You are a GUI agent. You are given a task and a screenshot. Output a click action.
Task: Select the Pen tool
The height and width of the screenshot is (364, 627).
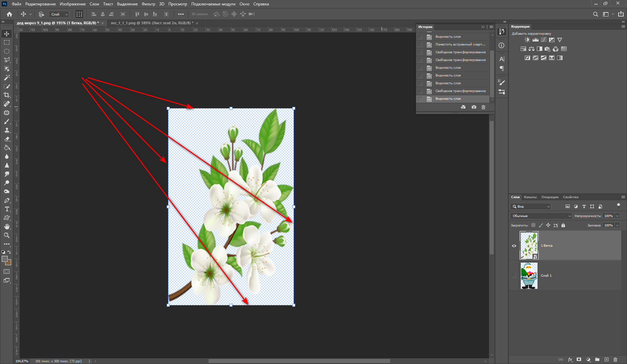(7, 200)
